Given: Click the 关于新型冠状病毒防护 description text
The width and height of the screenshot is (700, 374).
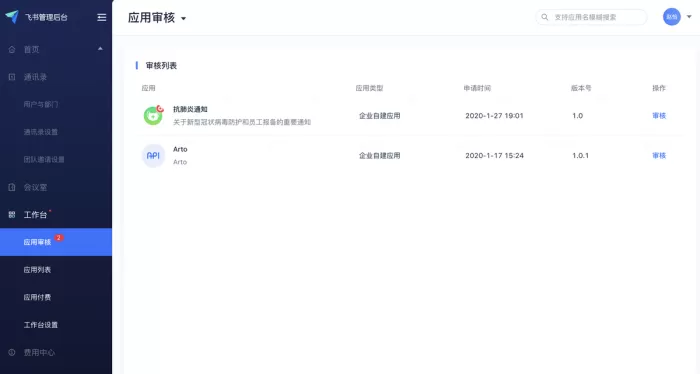Looking at the screenshot, I should coord(242,122).
